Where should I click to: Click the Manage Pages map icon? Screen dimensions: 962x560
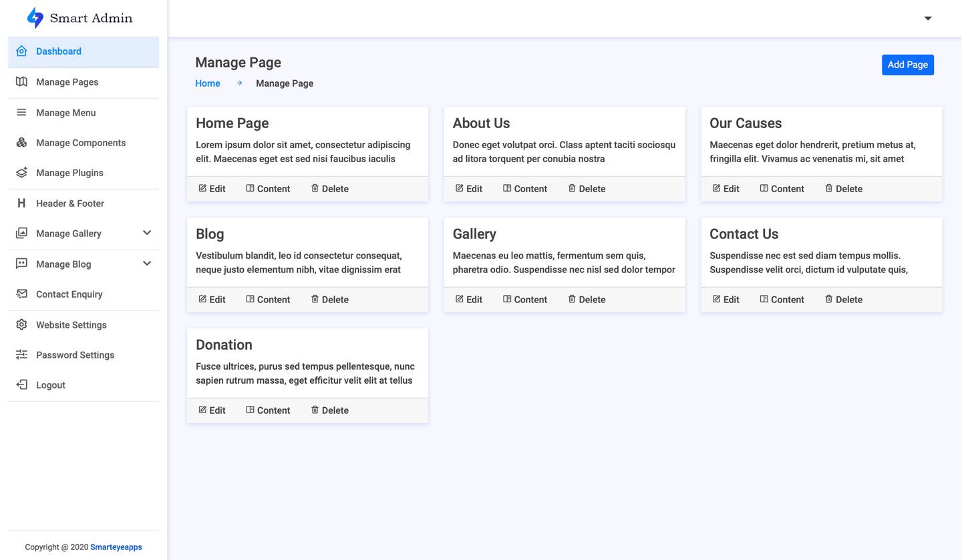[21, 81]
